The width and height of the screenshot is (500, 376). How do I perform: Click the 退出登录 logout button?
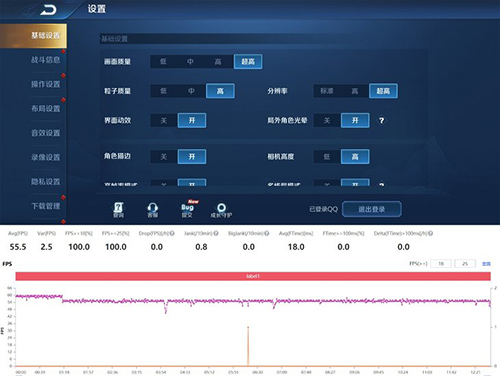point(372,209)
